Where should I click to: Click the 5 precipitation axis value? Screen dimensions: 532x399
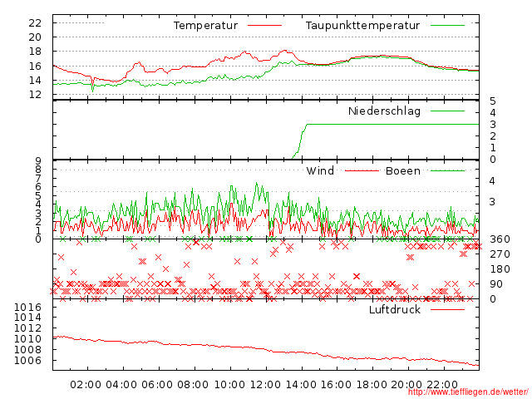pos(493,101)
